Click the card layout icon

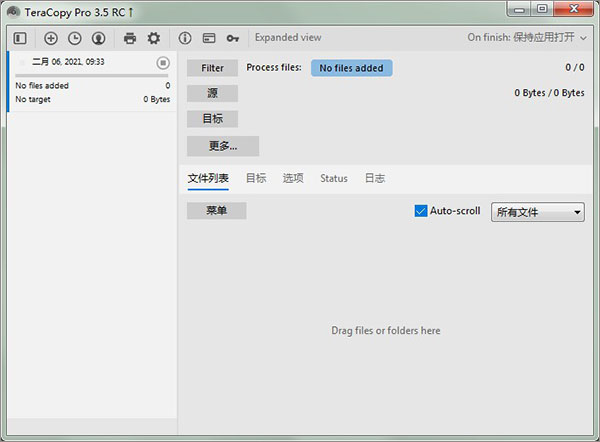[x=209, y=38]
